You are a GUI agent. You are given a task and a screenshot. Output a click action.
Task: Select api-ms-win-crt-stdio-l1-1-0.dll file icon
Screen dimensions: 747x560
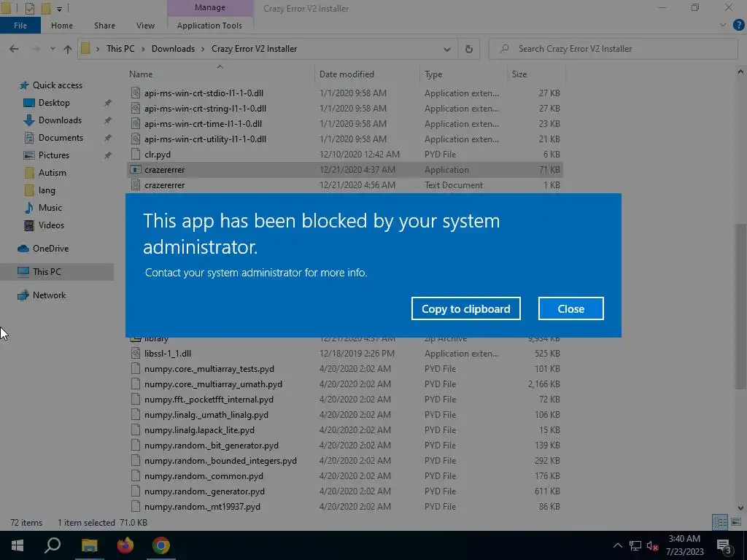coord(136,93)
